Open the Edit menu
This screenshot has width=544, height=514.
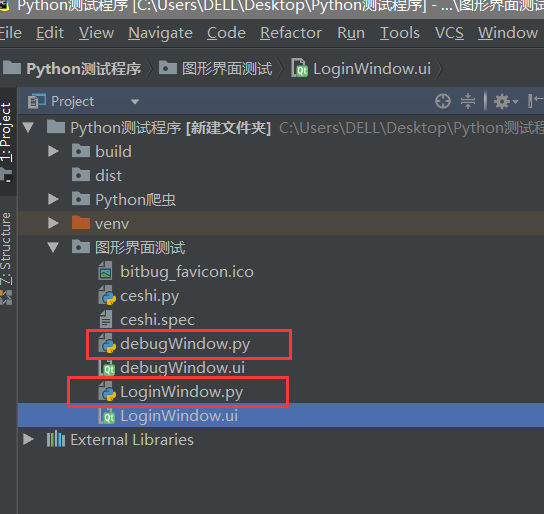tap(50, 33)
